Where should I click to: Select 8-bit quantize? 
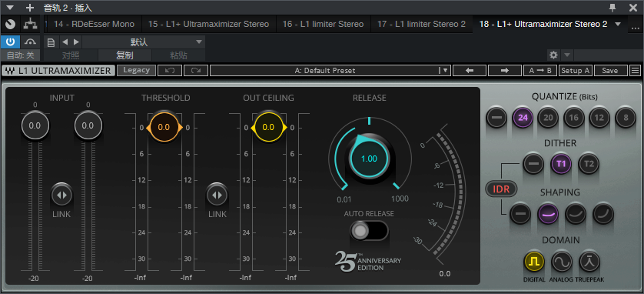click(x=626, y=118)
